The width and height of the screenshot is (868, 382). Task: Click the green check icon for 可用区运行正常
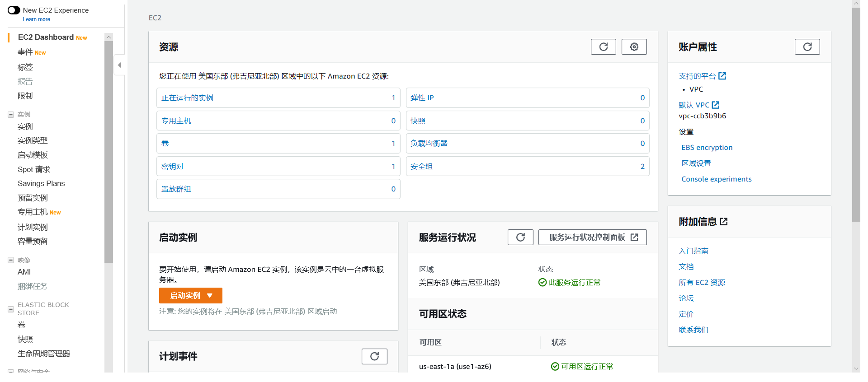(555, 367)
